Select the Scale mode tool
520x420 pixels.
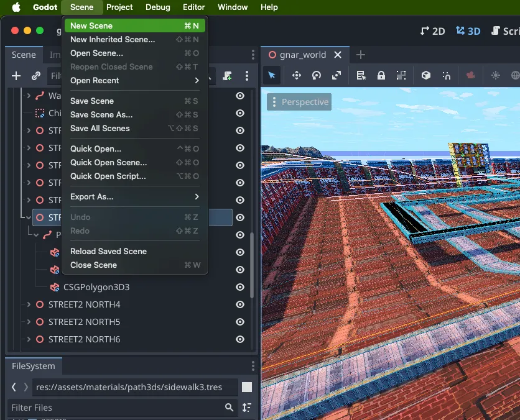tap(337, 76)
